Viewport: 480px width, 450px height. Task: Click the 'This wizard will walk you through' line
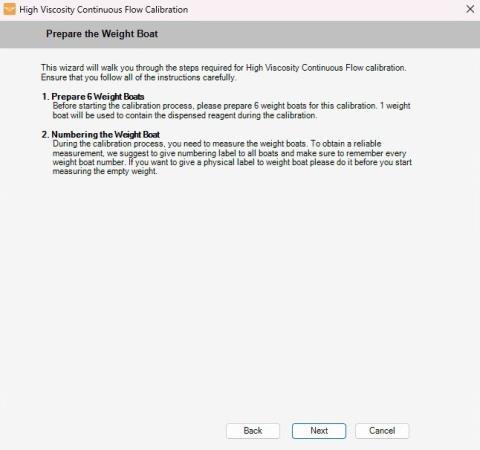(223, 68)
